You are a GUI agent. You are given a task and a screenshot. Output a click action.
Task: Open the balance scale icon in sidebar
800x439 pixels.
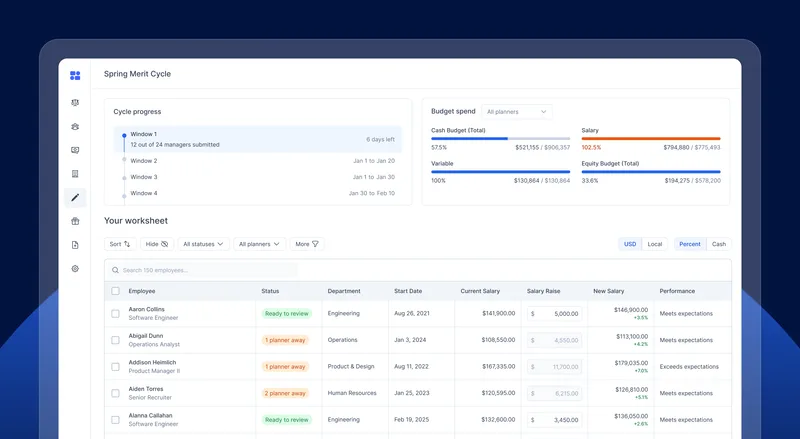pos(75,103)
